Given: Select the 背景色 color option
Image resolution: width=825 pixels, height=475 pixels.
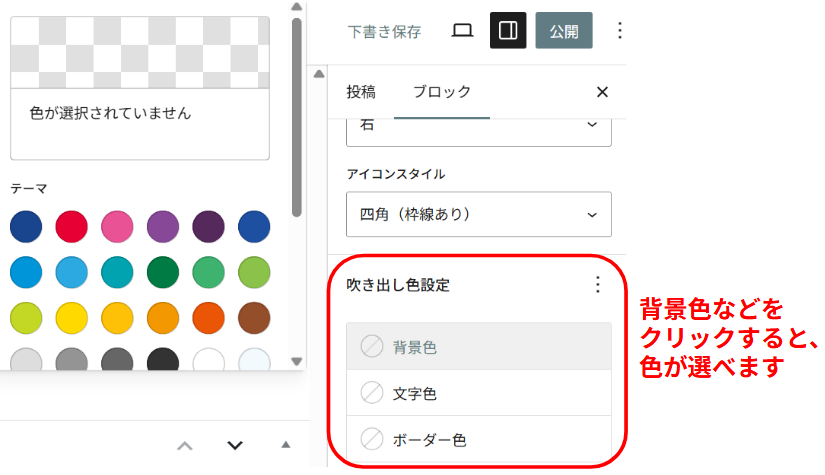Looking at the screenshot, I should click(x=478, y=347).
